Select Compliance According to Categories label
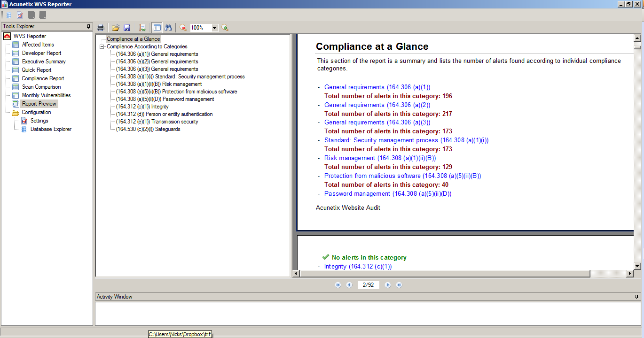This screenshot has width=644, height=338. (x=147, y=46)
